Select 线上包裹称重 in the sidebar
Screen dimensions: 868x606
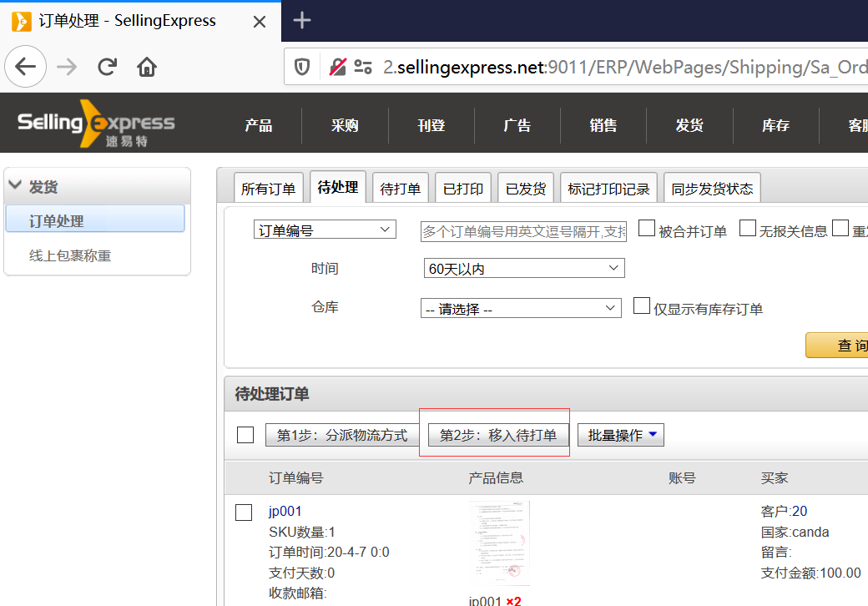coord(70,255)
